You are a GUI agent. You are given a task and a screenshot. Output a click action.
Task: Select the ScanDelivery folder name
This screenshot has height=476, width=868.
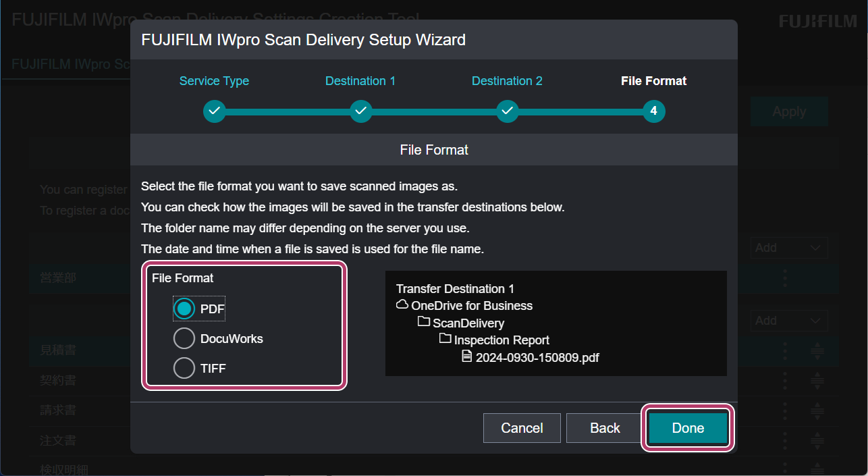point(468,323)
